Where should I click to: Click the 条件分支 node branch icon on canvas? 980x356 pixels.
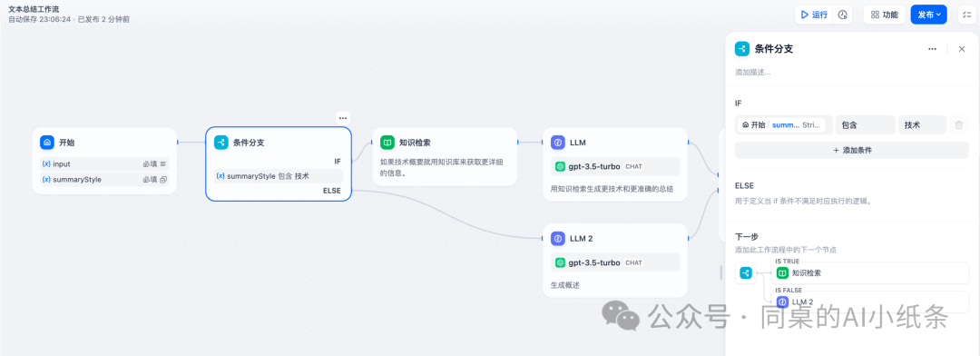coord(221,143)
